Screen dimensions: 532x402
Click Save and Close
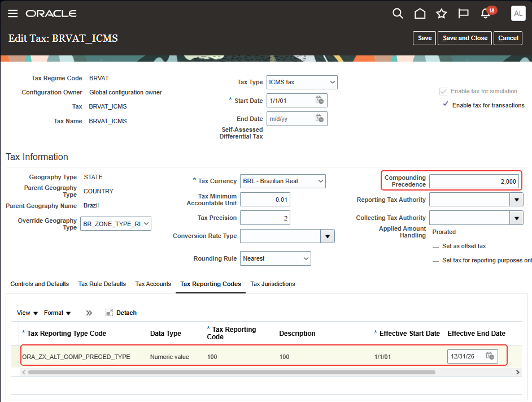pyautogui.click(x=465, y=38)
